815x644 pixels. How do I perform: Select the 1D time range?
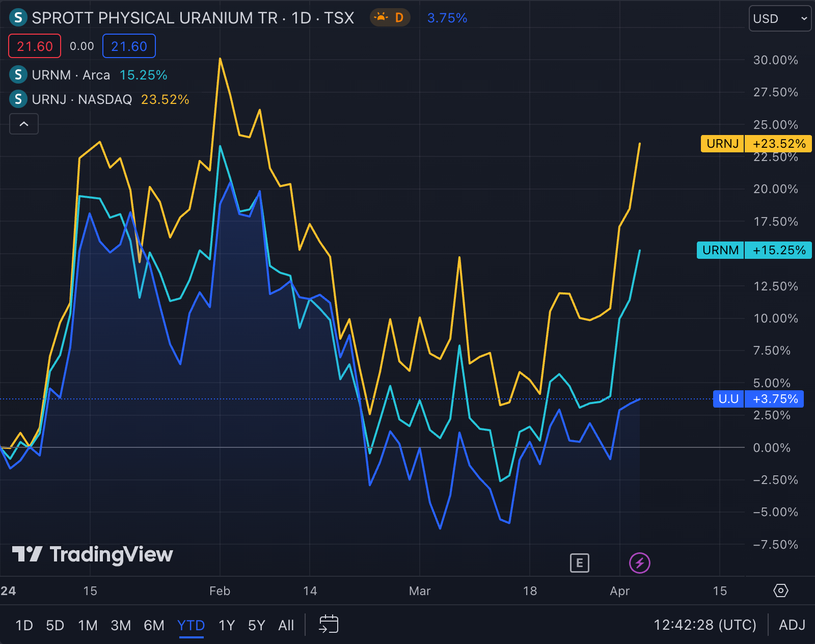24,625
